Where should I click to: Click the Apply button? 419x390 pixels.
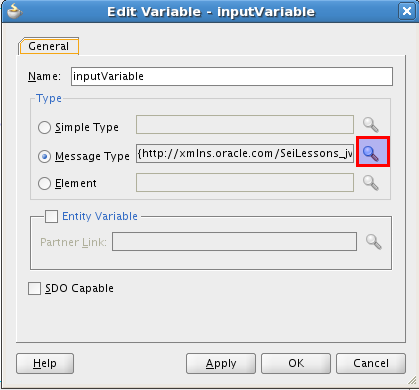click(x=221, y=363)
